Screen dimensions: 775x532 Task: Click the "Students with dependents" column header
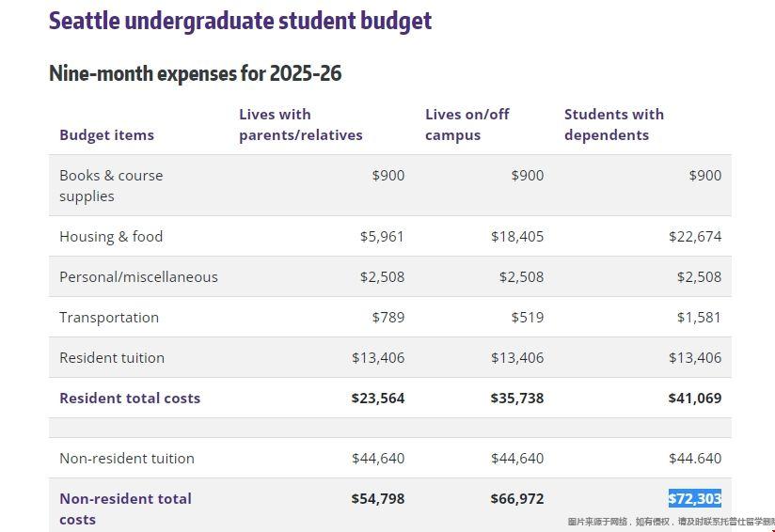coord(613,124)
